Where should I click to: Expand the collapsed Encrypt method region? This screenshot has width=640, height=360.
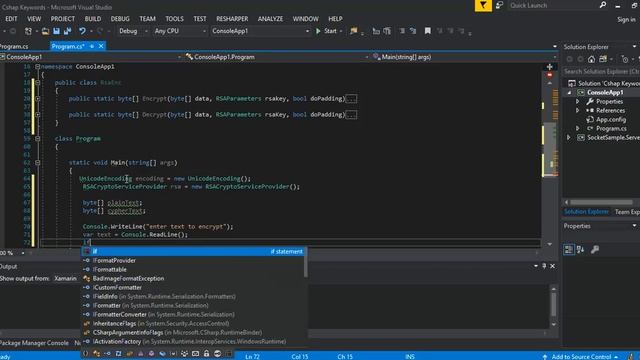click(x=37, y=99)
